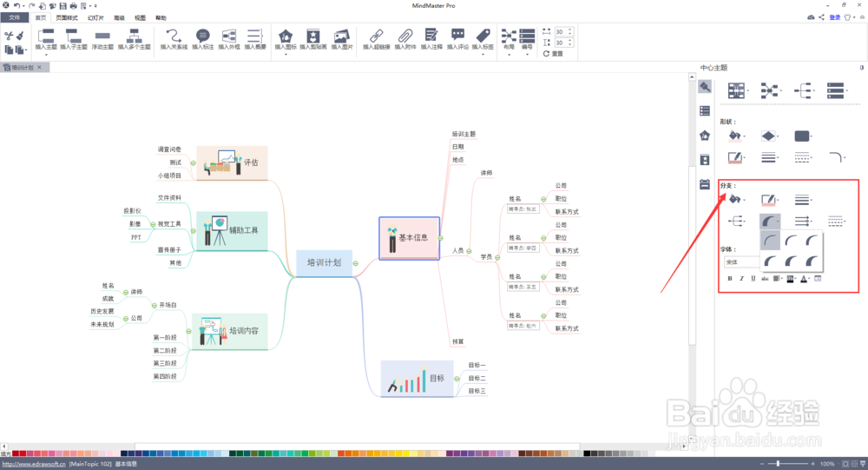This screenshot has width=868, height=470.
Task: Open the 宋体 font family combo box
Action: click(x=740, y=262)
